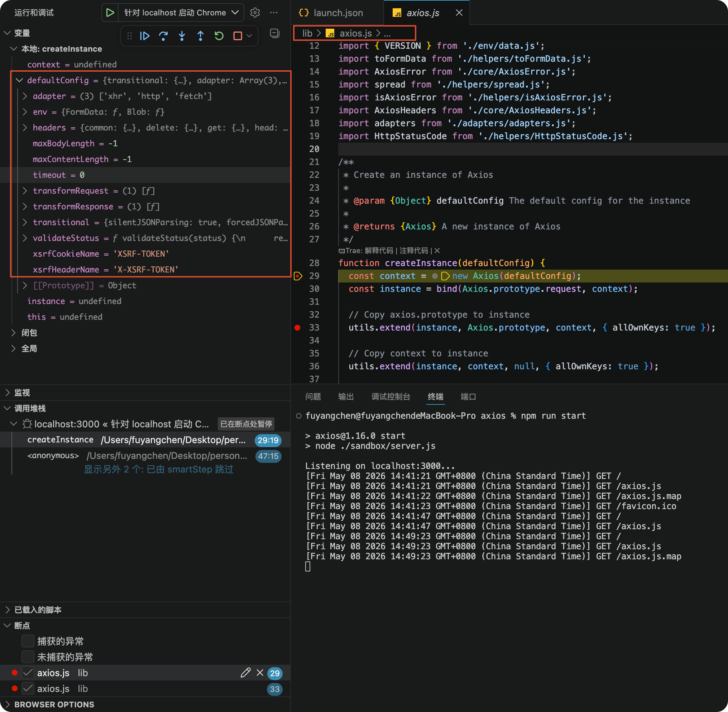The height and width of the screenshot is (712, 728).
Task: Click the lib breadcrumb segment
Action: [307, 33]
